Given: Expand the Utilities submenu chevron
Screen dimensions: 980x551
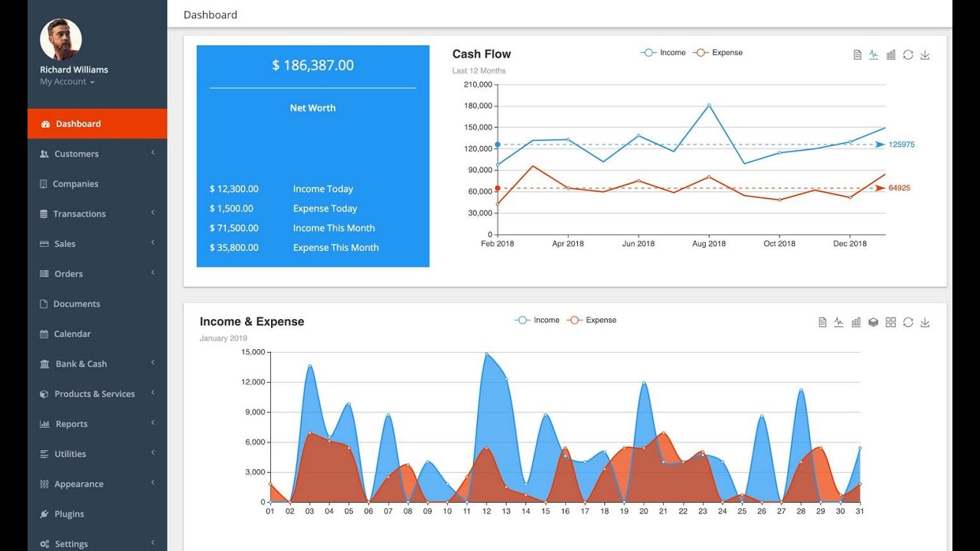Looking at the screenshot, I should (x=153, y=452).
